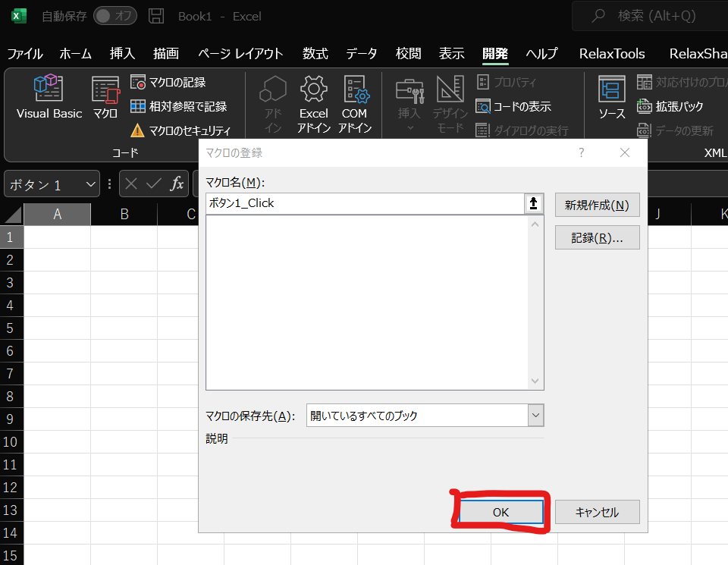The image size is (728, 565).
Task: Click the New macro button
Action: click(x=597, y=205)
